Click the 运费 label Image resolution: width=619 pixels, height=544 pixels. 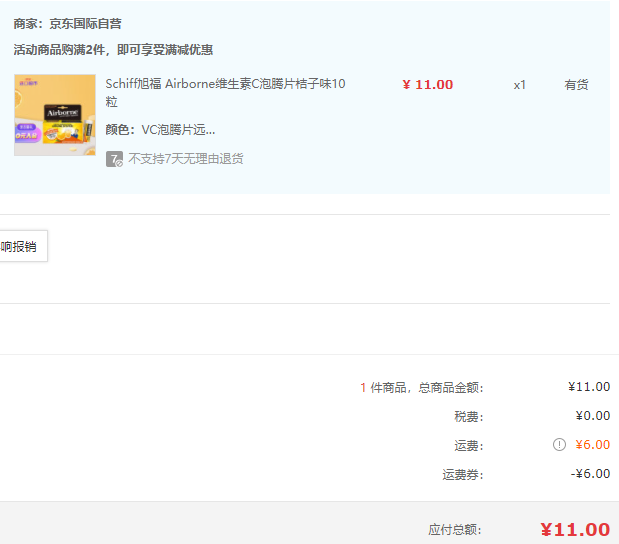coord(469,445)
